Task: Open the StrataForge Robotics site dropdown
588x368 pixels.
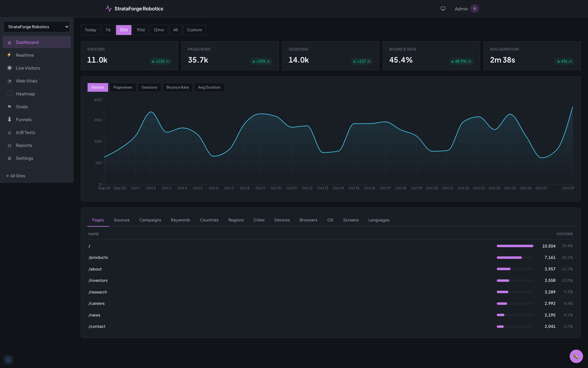Action: (36, 27)
